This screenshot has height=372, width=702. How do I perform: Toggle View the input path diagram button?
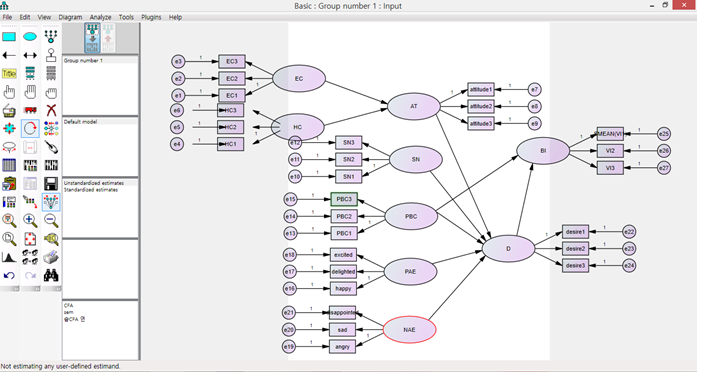[x=93, y=38]
